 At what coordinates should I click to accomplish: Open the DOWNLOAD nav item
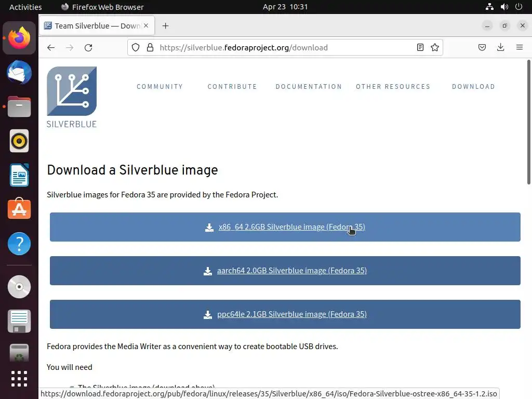pos(473,87)
